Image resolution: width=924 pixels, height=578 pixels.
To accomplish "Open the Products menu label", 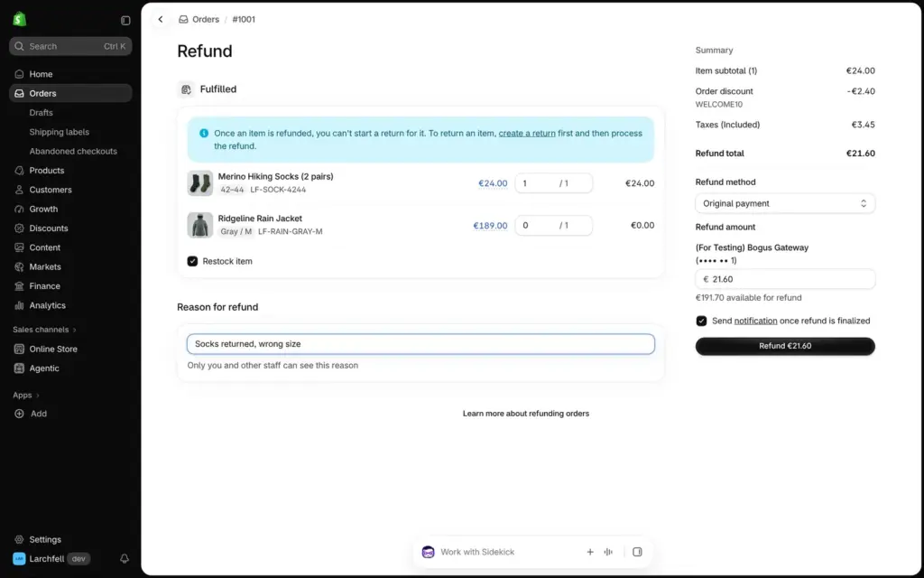I will [x=47, y=171].
